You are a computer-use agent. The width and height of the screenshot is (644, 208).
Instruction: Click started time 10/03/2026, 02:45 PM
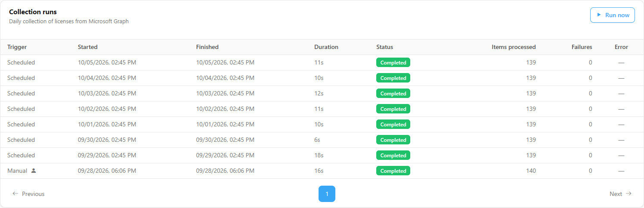point(107,94)
